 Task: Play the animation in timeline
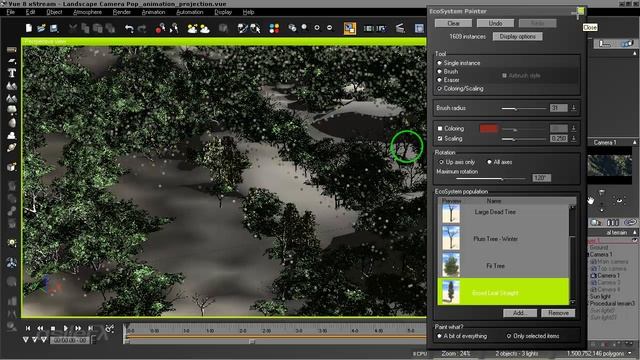click(x=65, y=328)
